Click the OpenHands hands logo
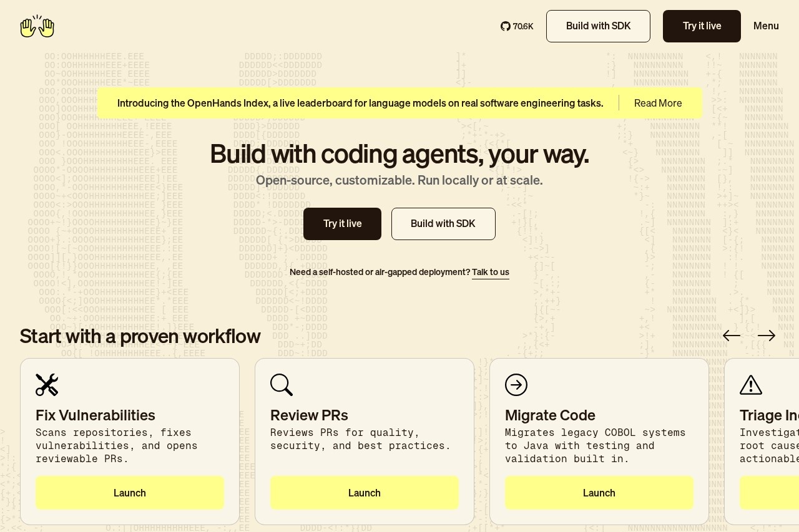799x532 pixels. [x=37, y=26]
